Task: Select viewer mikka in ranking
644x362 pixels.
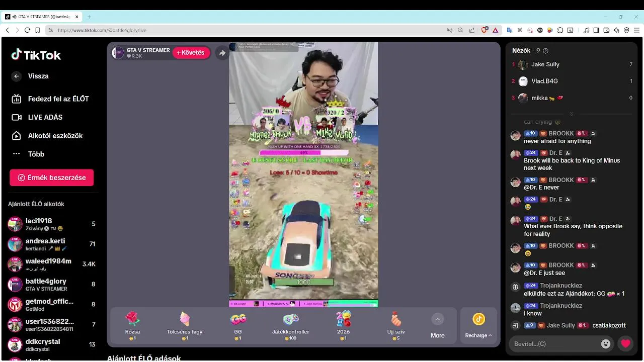Action: click(x=572, y=98)
